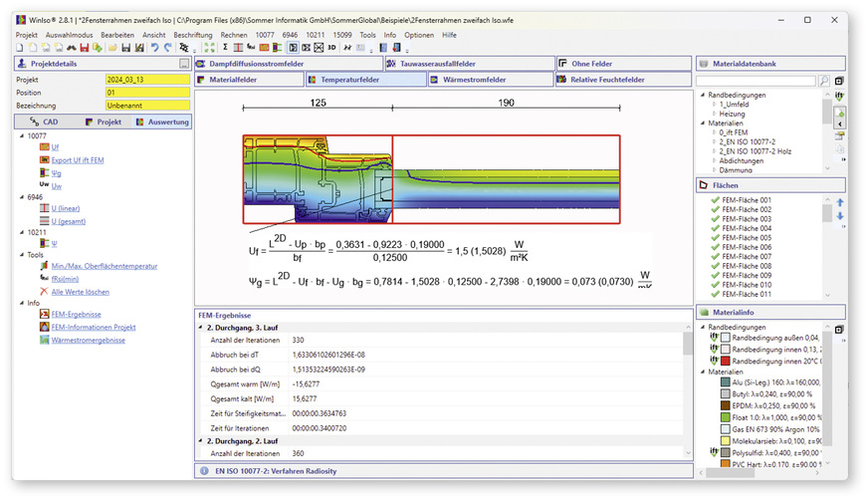Click the binoculars search icon in toolbar

point(72,48)
